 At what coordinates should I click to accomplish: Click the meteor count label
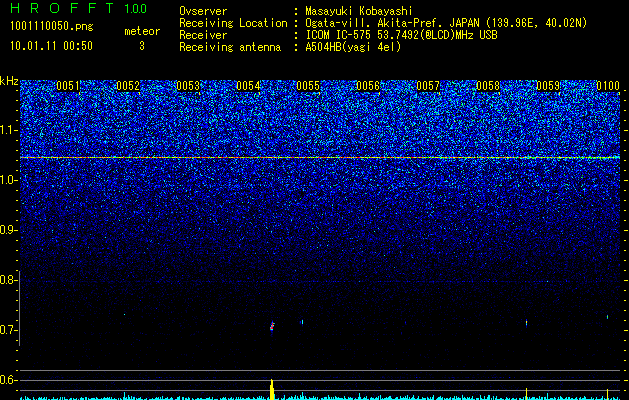pyautogui.click(x=142, y=31)
